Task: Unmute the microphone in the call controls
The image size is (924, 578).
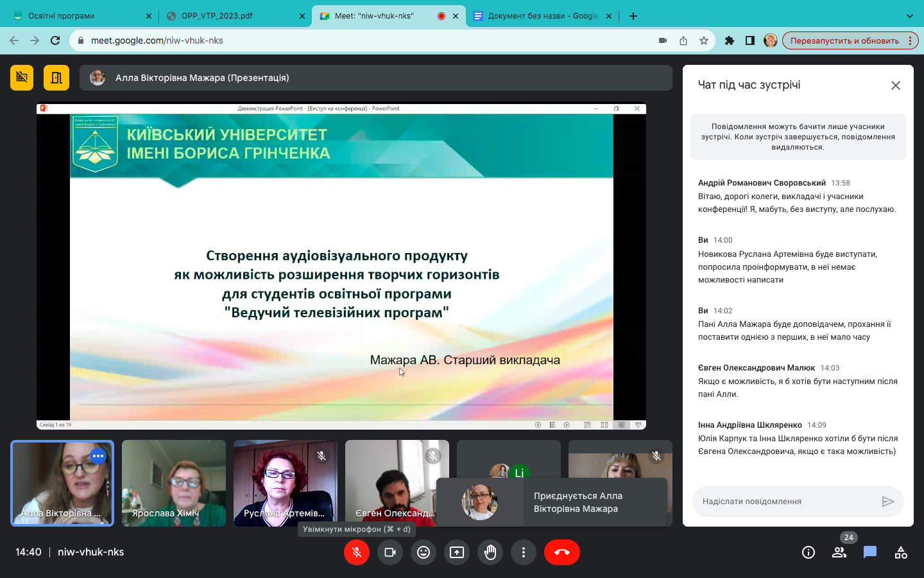Action: 357,552
